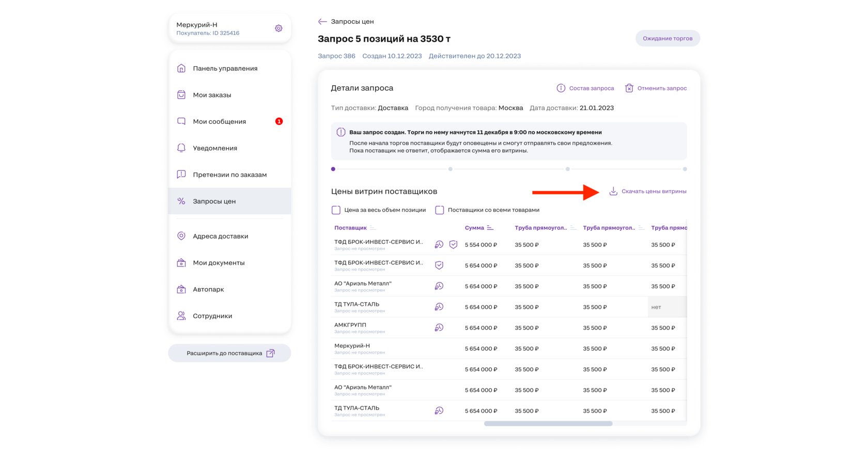Image resolution: width=868 pixels, height=456 pixels.
Task: Click the Поставщик column header
Action: 350,228
